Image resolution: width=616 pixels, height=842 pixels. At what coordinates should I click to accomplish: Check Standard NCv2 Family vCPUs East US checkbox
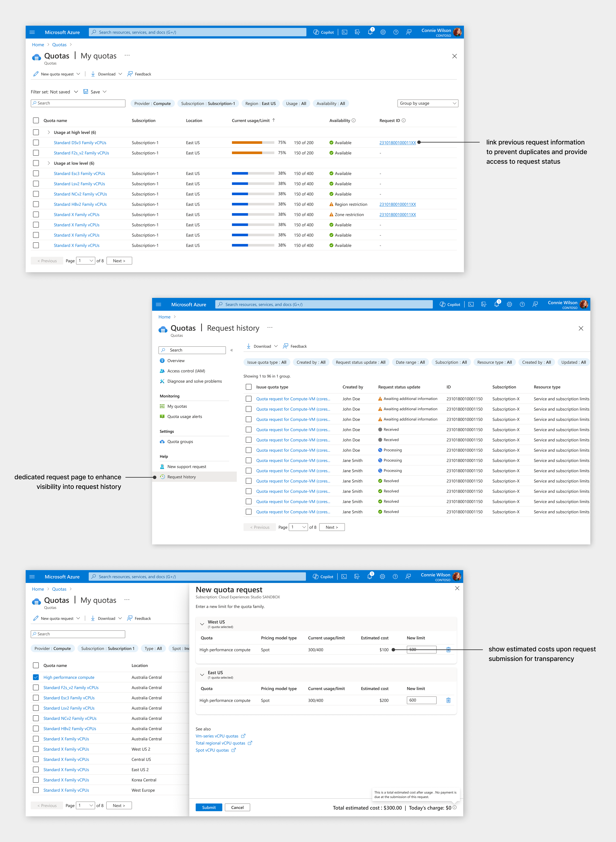[36, 194]
